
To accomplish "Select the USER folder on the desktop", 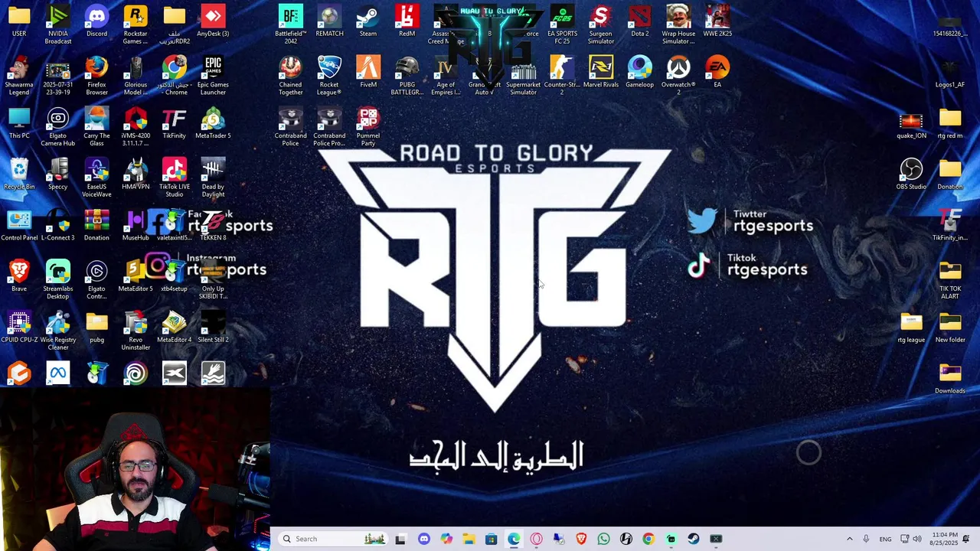I will (19, 21).
